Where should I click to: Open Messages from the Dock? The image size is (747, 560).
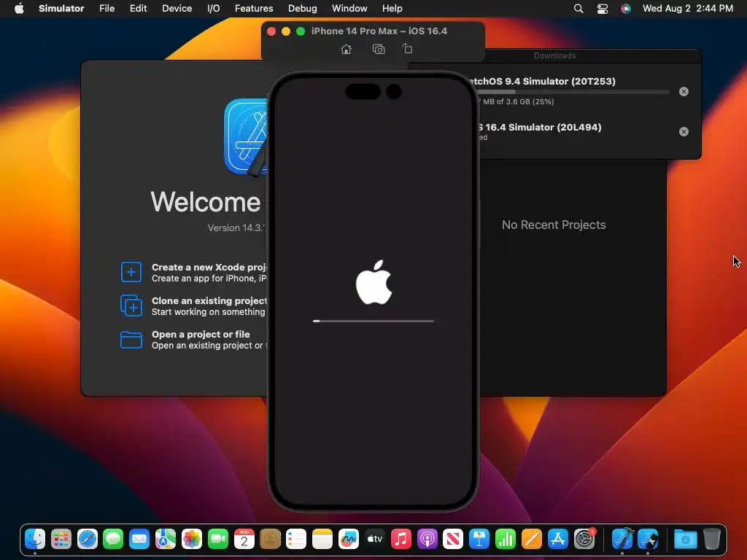pos(113,539)
